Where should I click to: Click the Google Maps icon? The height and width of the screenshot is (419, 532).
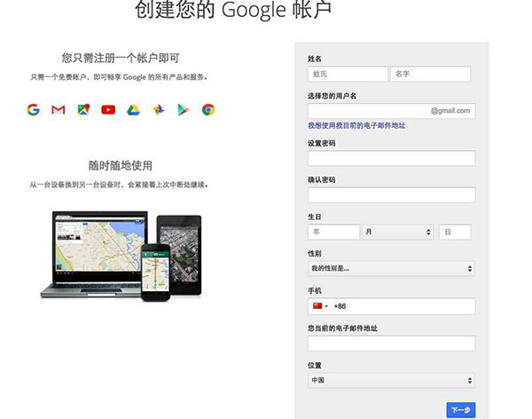[83, 109]
